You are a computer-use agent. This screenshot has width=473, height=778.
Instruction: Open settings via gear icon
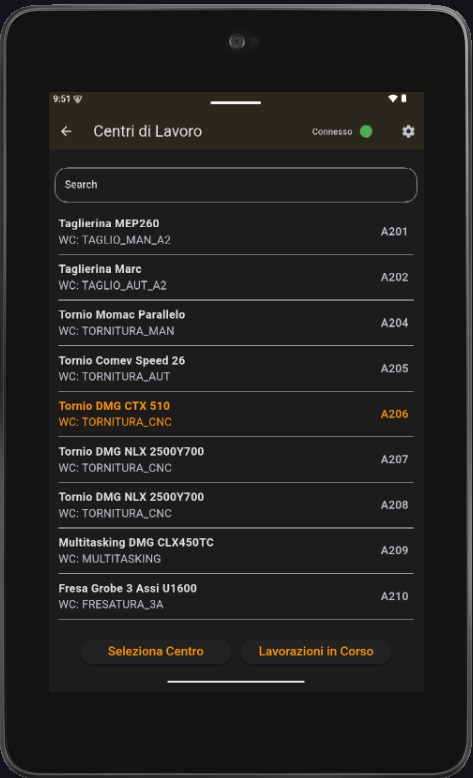[x=408, y=131]
